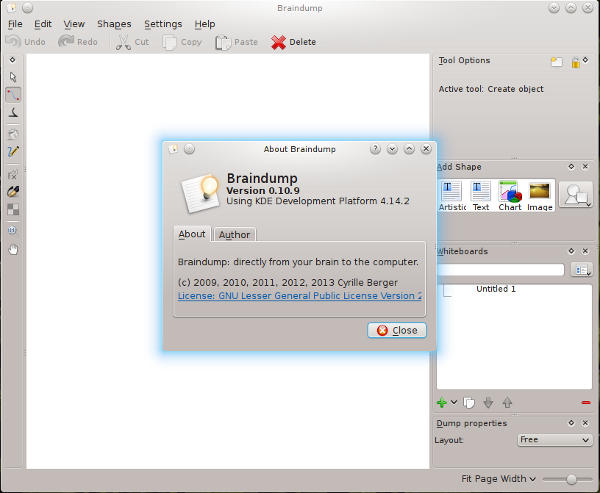Open the whiteboards view mode dropdown
Image resolution: width=600 pixels, height=493 pixels.
(x=581, y=270)
